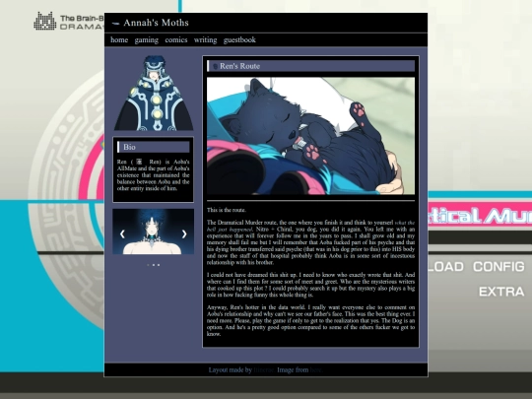Open the writing section
The image size is (532, 399).
coord(205,40)
